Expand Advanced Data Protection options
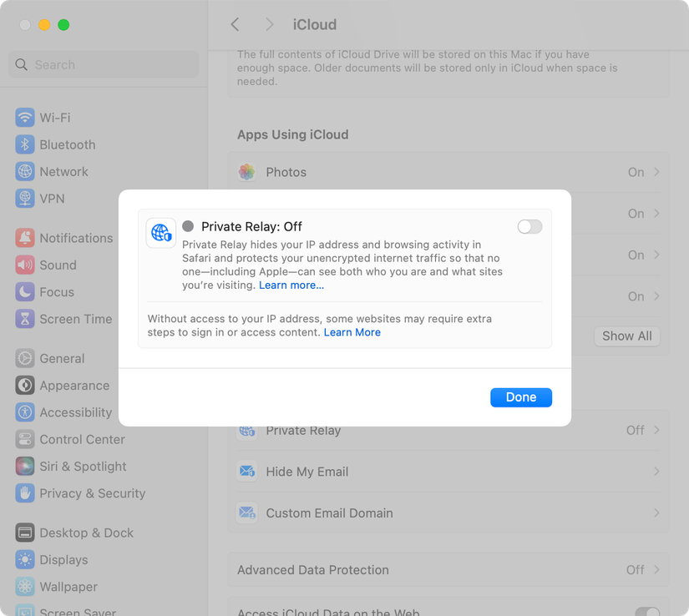 click(448, 569)
